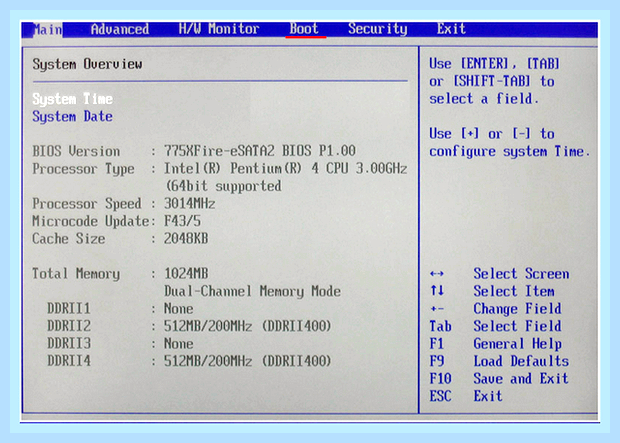Click the Processor Speed label
620x443 pixels.
click(87, 204)
